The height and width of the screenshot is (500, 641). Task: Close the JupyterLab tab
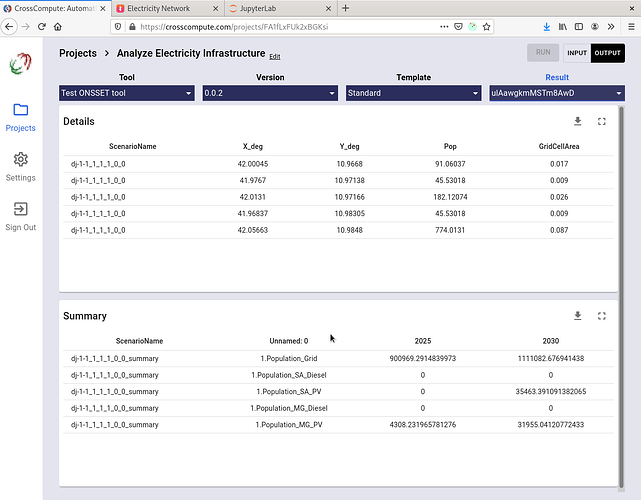328,8
